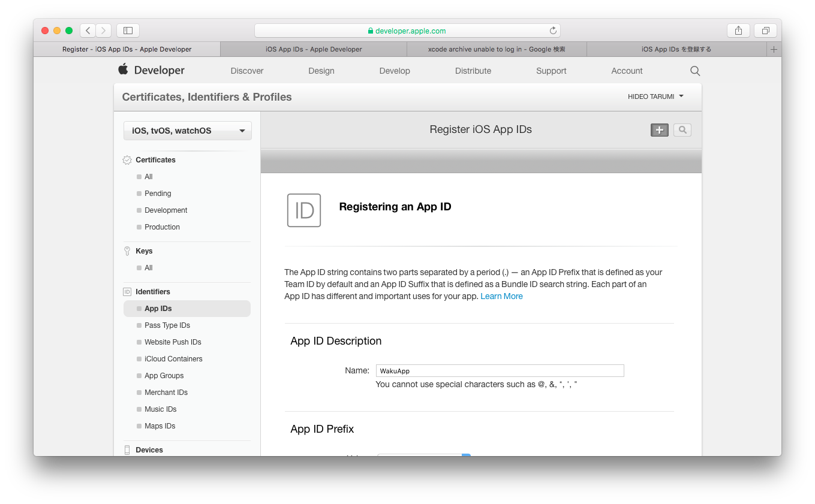Show all tabs overview in Safari
Screen dimensions: 815x504
point(765,31)
